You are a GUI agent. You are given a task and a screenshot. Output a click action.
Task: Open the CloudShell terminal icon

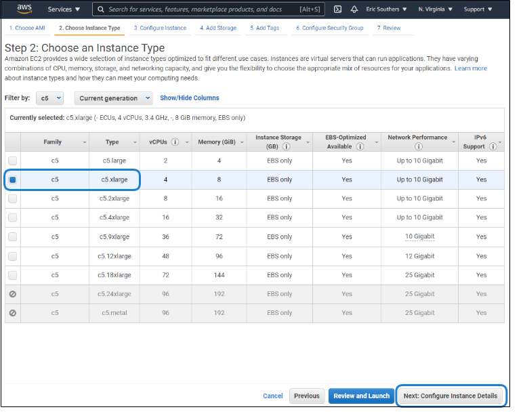click(337, 9)
